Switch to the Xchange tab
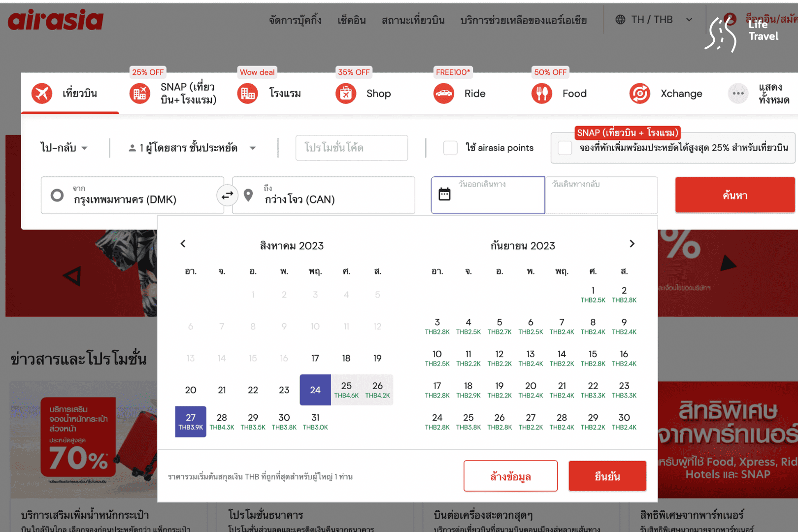Viewport: 798px width, 532px height. pyautogui.click(x=666, y=94)
